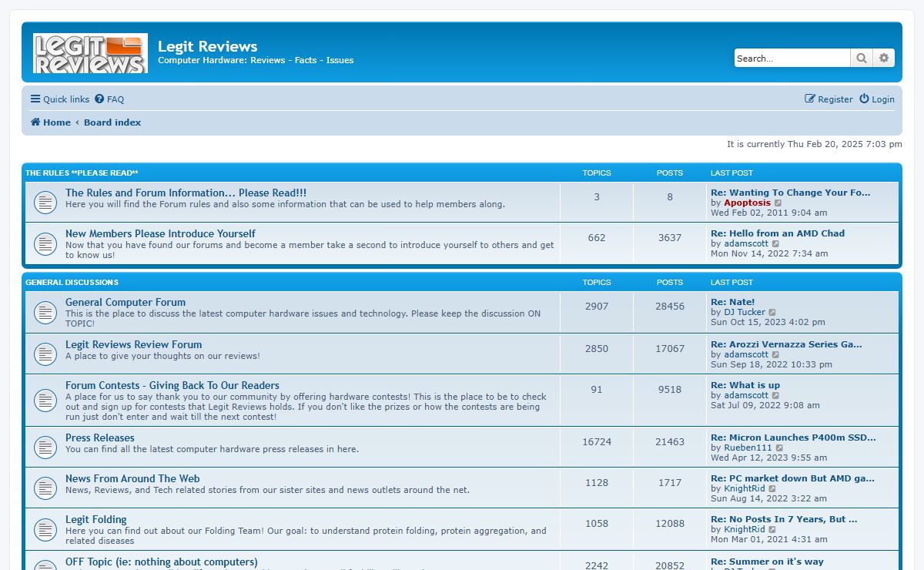Click post count 28456 for General Computer Forum
Screen dimensions: 924x570
(670, 307)
